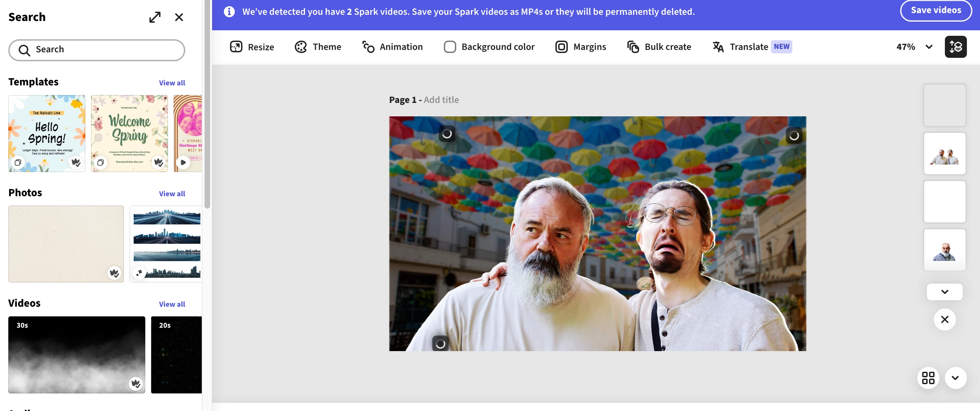Expand the bottom-right round chevron button

click(x=955, y=378)
